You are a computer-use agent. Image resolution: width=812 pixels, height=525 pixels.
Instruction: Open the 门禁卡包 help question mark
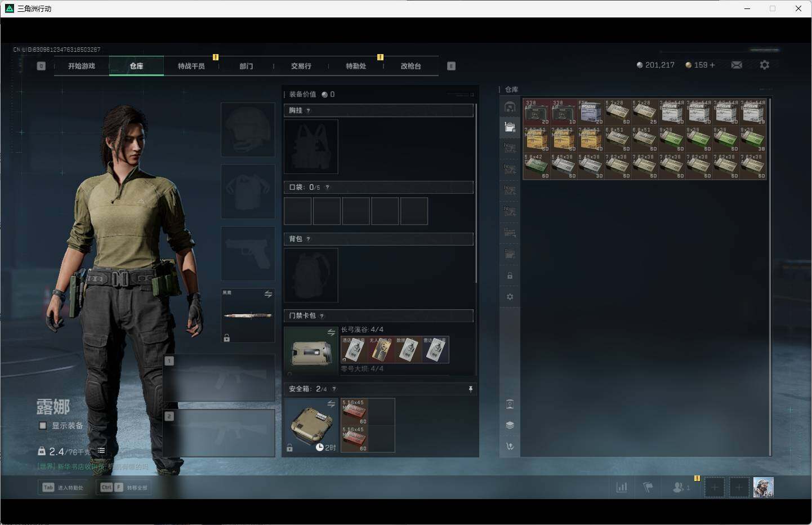322,315
